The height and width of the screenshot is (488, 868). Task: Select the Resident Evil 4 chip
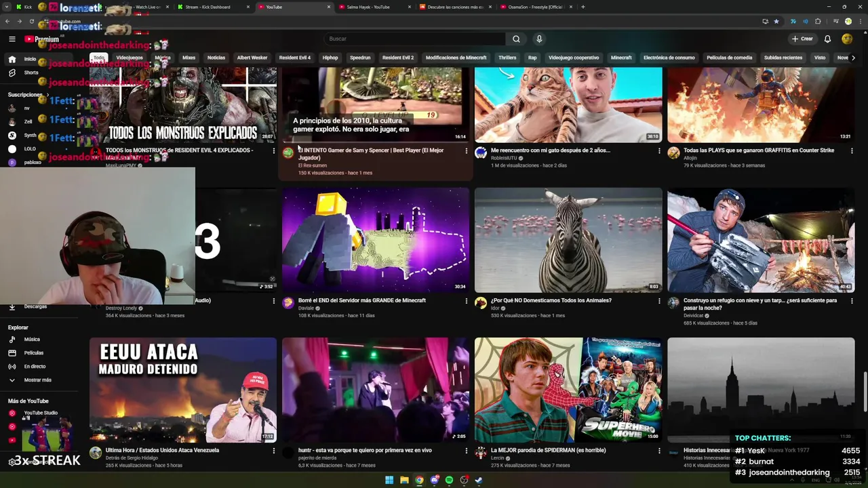pos(295,58)
